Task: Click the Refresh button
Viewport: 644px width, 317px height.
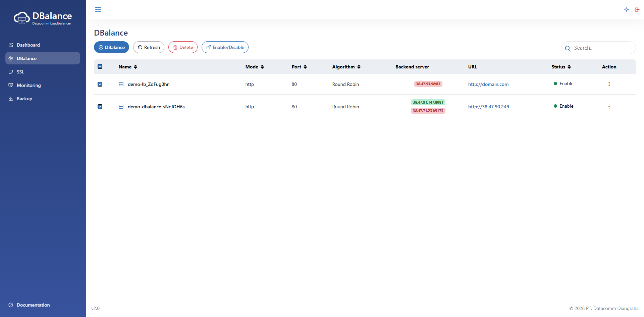Action: (149, 47)
